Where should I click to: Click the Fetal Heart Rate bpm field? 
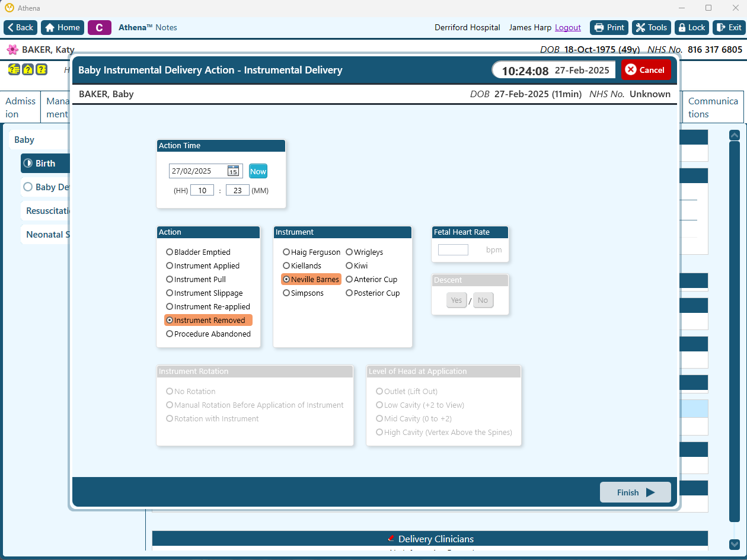(453, 250)
